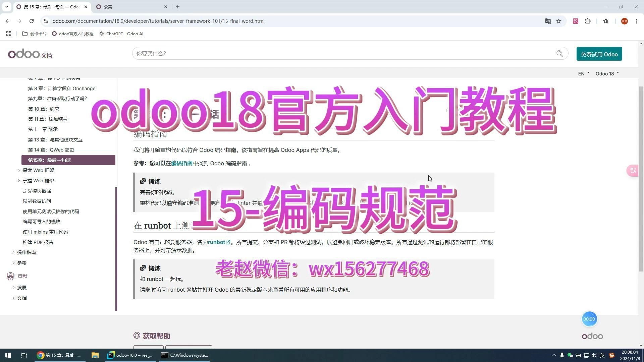
Task: Expand 探索 Web 框架 section
Action: click(x=19, y=170)
